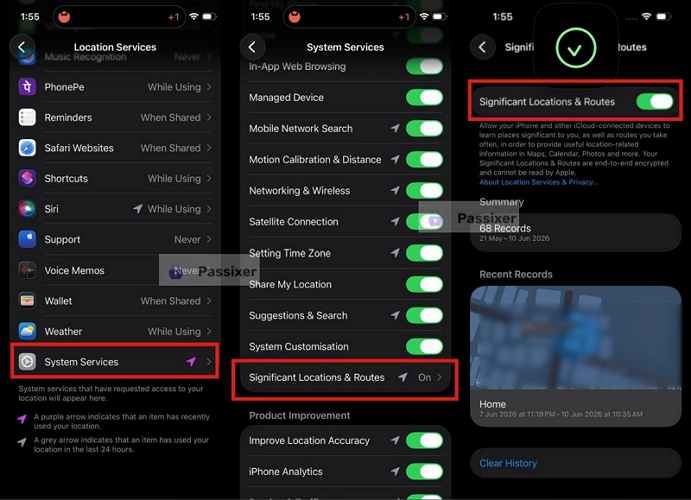The height and width of the screenshot is (500, 691).
Task: Tap the PhonePe app icon
Action: click(27, 87)
